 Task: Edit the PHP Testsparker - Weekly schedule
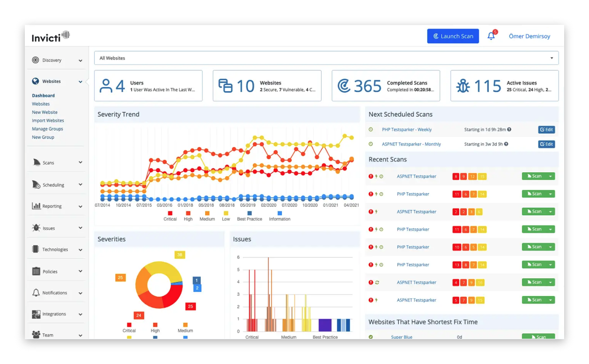coord(546,130)
